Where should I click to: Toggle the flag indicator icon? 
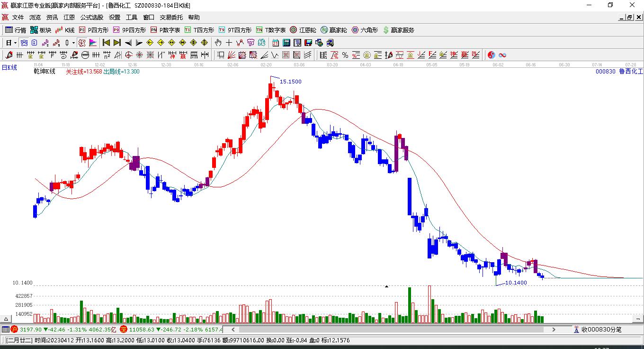93,43
